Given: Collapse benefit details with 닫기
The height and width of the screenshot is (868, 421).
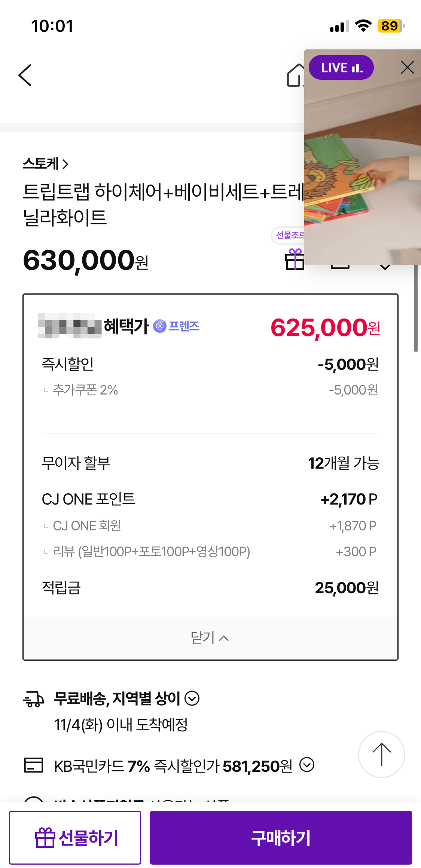Looking at the screenshot, I should (210, 638).
